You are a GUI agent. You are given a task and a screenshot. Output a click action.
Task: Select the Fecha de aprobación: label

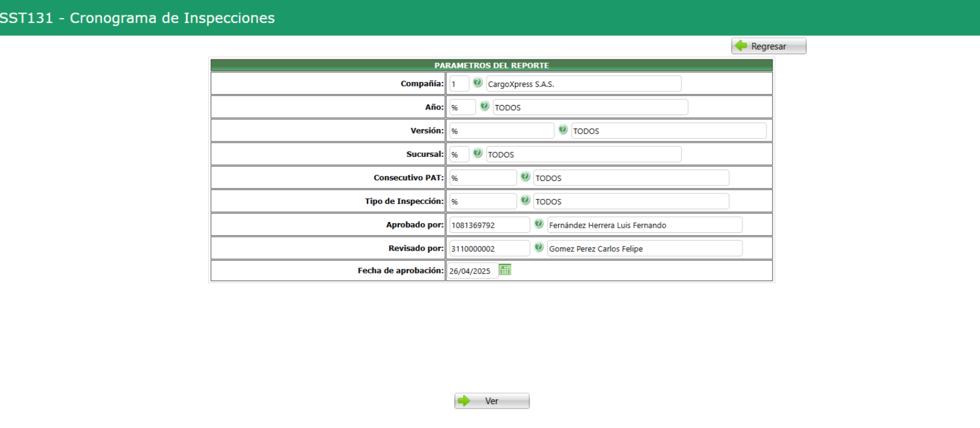pyautogui.click(x=401, y=270)
